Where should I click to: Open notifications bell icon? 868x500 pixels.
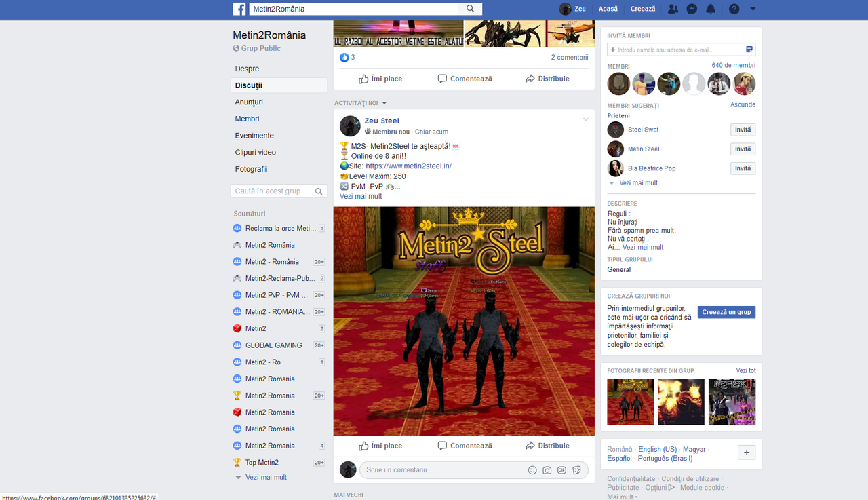[711, 9]
